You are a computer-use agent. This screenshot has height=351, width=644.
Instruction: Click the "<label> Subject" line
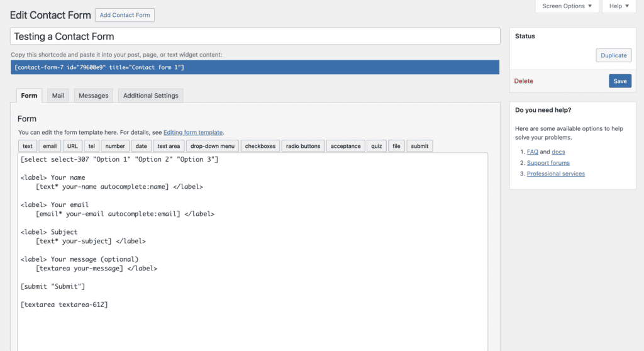tap(49, 232)
